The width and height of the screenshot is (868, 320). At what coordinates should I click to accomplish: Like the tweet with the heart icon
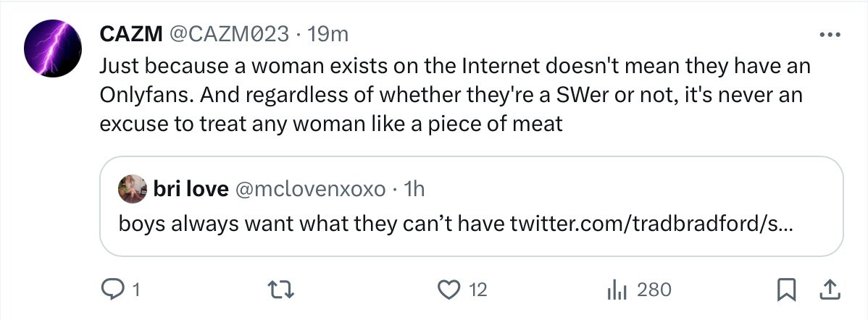coord(449,290)
